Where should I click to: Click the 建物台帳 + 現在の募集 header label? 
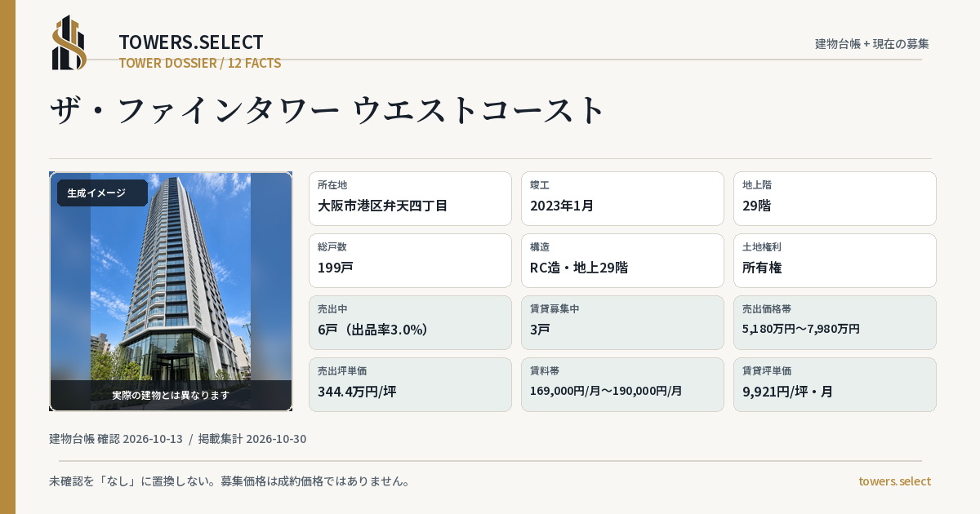pos(872,43)
